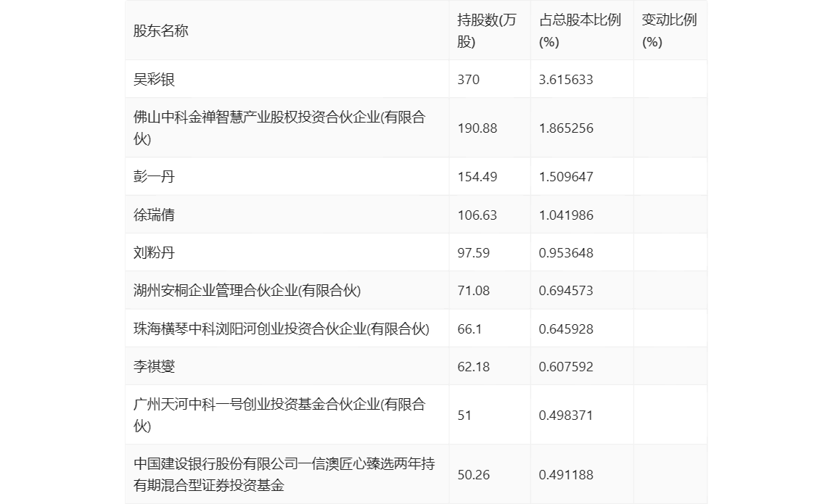The width and height of the screenshot is (833, 504).
Task: Select the percentage 1.041986
Action: [x=566, y=215]
